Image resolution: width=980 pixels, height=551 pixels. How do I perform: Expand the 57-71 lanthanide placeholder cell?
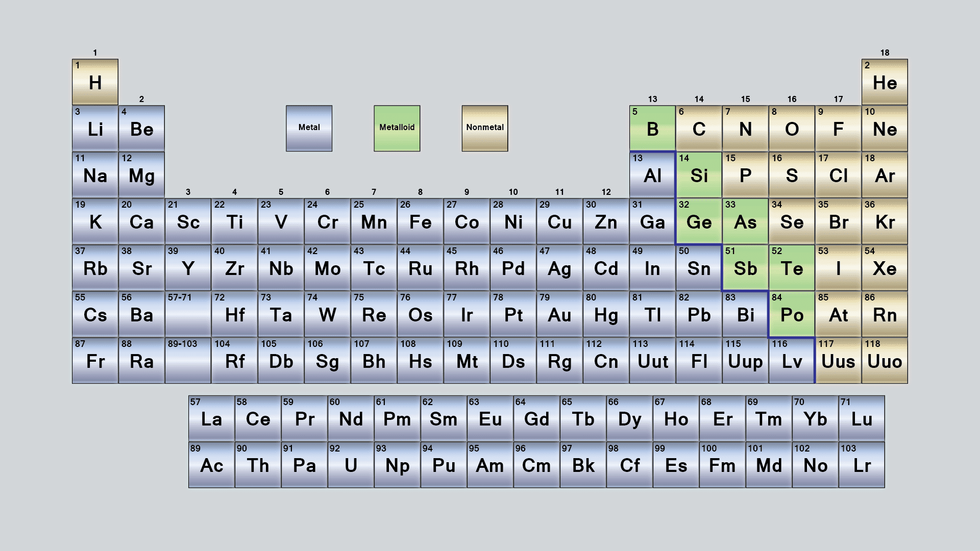(188, 314)
